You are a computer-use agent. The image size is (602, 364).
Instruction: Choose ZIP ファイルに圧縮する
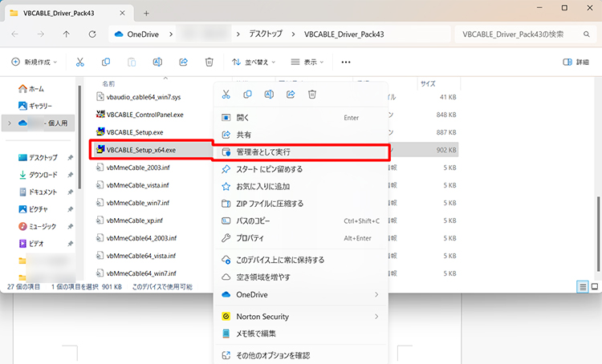[x=301, y=204]
